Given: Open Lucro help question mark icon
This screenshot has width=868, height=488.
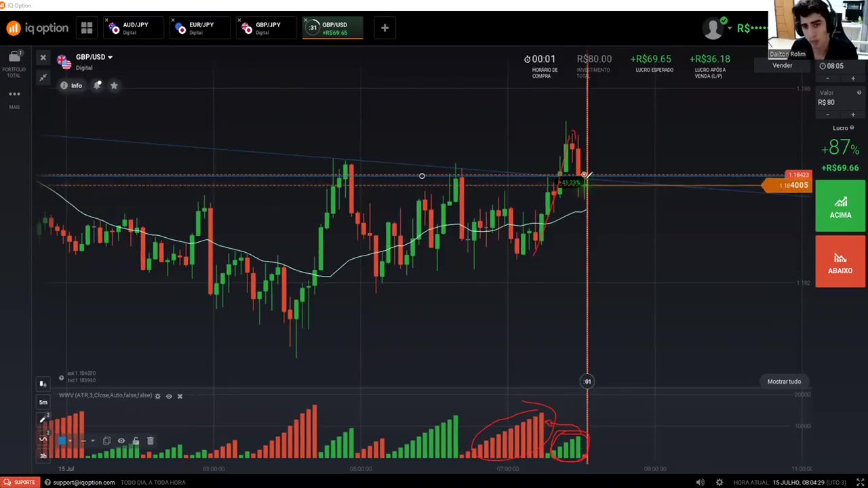Looking at the screenshot, I should [x=852, y=128].
